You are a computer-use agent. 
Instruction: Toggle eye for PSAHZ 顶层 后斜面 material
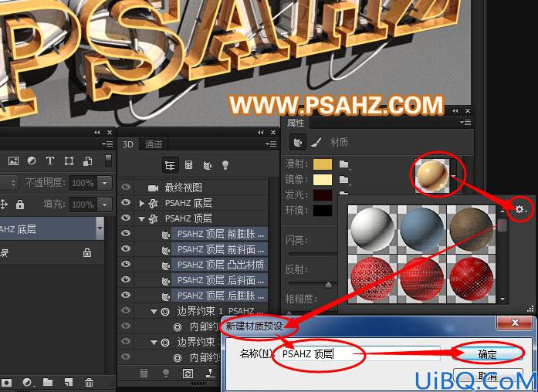[126, 279]
